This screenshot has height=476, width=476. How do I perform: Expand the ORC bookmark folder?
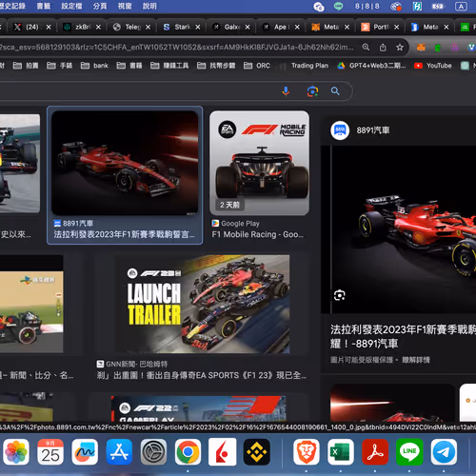257,66
